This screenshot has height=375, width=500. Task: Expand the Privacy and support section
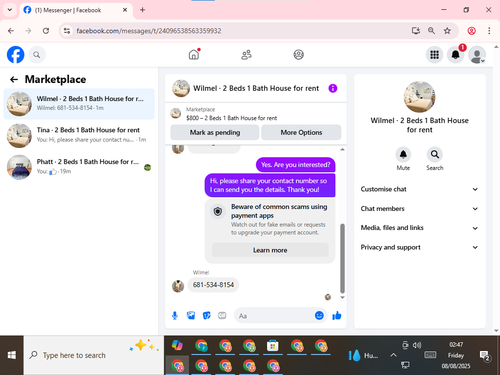pyautogui.click(x=419, y=247)
